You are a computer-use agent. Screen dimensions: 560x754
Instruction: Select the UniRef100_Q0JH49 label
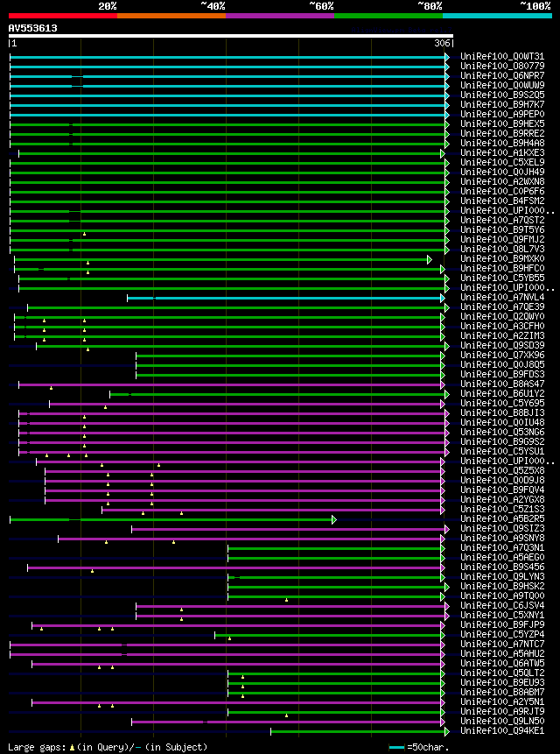coord(502,173)
